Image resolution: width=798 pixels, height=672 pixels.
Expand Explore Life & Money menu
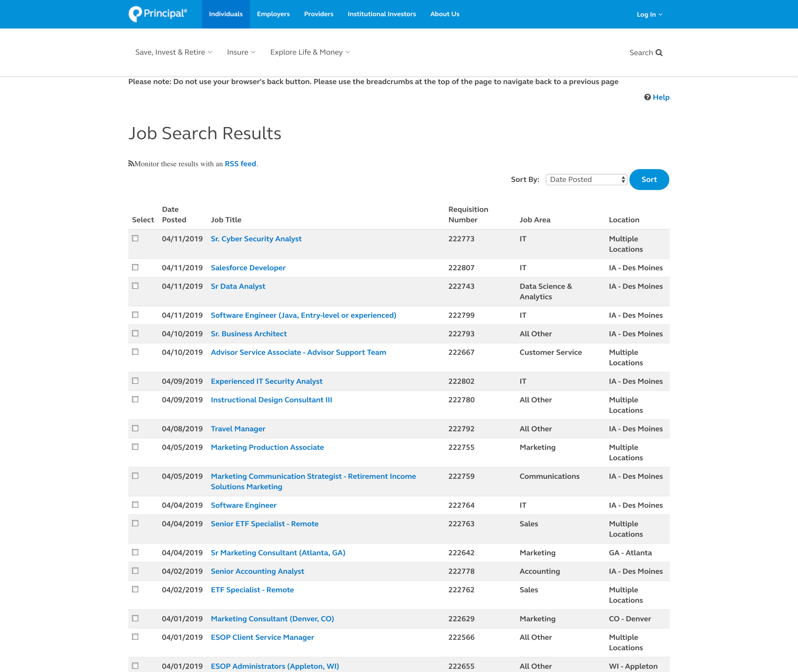coord(310,52)
